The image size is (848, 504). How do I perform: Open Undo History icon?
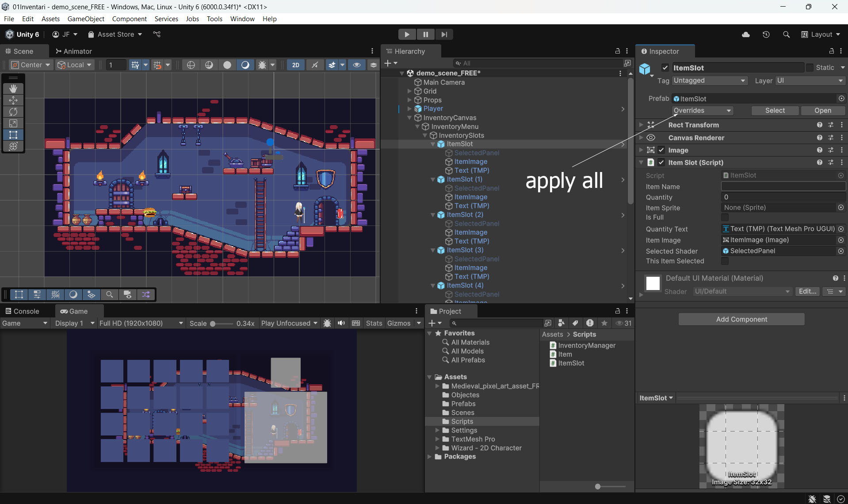tap(766, 34)
